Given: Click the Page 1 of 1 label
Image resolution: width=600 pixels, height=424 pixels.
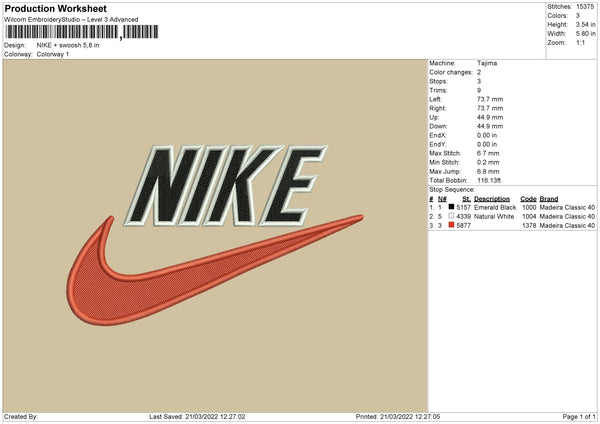Looking at the screenshot, I should (579, 417).
